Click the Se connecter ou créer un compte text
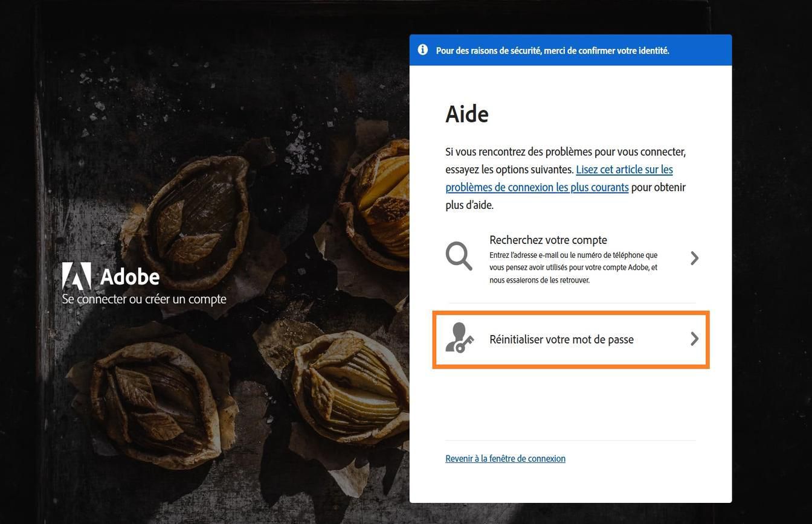 (x=144, y=298)
